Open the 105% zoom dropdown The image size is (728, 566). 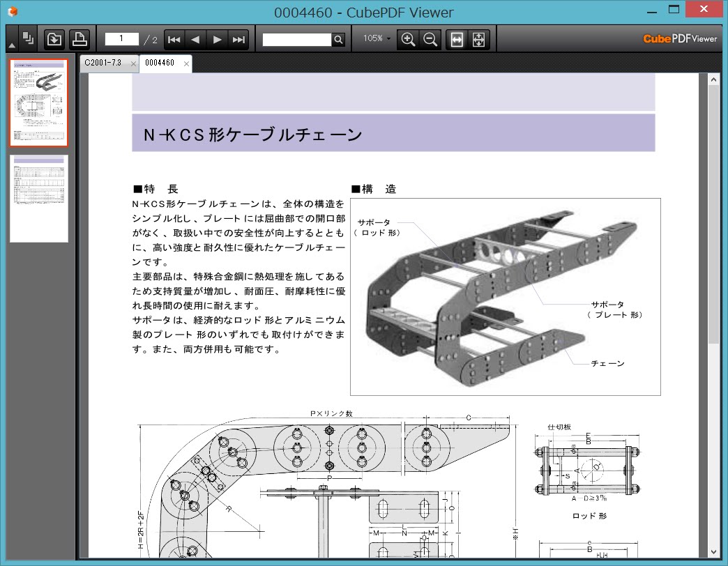tap(377, 38)
